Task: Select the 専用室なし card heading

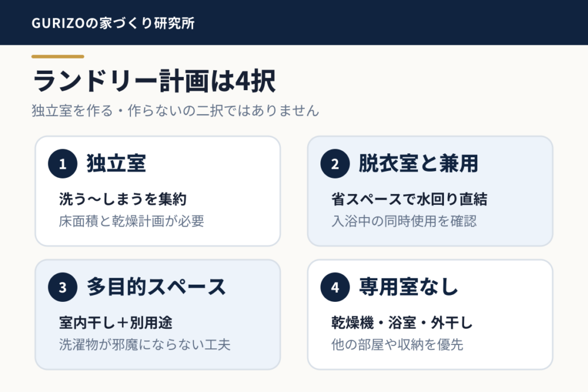Action: [409, 287]
